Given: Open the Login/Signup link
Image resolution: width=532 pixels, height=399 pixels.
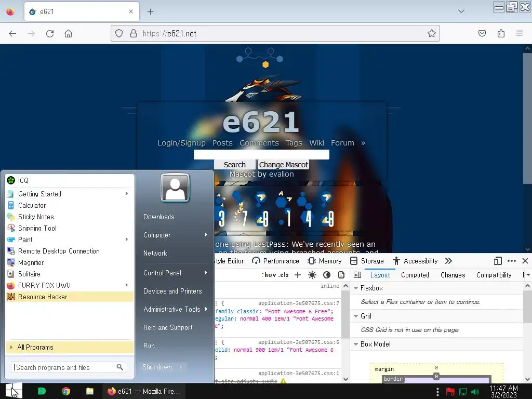Looking at the screenshot, I should point(181,143).
